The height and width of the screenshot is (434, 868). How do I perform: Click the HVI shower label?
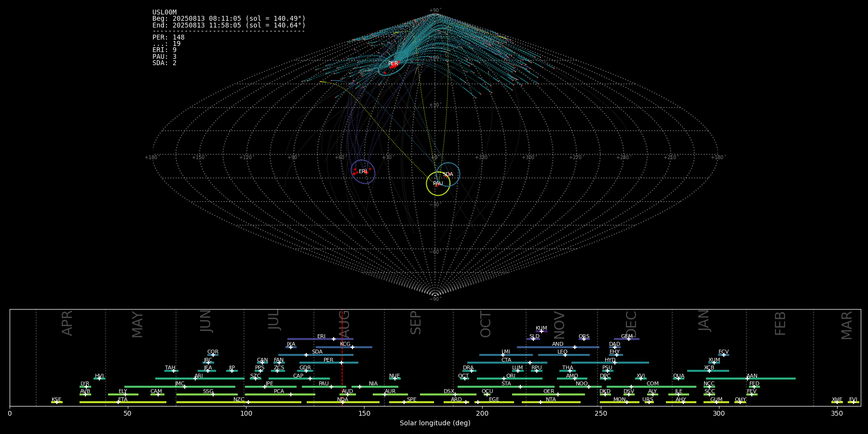point(99,376)
